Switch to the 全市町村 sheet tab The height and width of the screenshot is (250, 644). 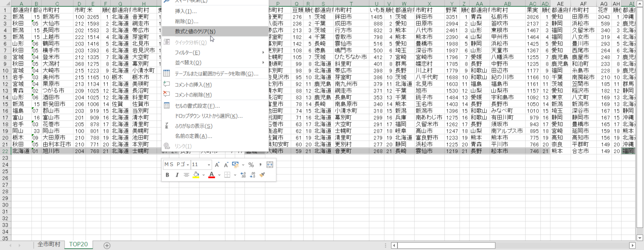coord(49,244)
